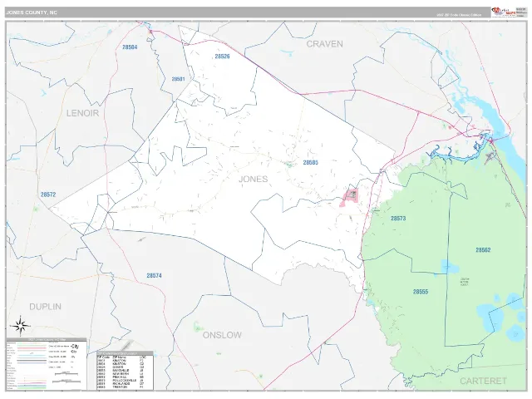Viewport: 532px width, 399px height.
Task: Click the compass rose icon
Action: point(20,326)
